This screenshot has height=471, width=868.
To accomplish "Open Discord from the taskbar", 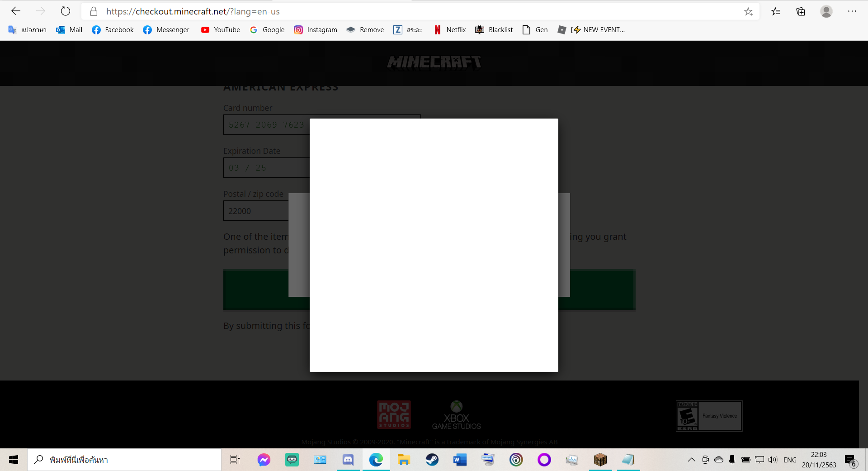I will 348,460.
